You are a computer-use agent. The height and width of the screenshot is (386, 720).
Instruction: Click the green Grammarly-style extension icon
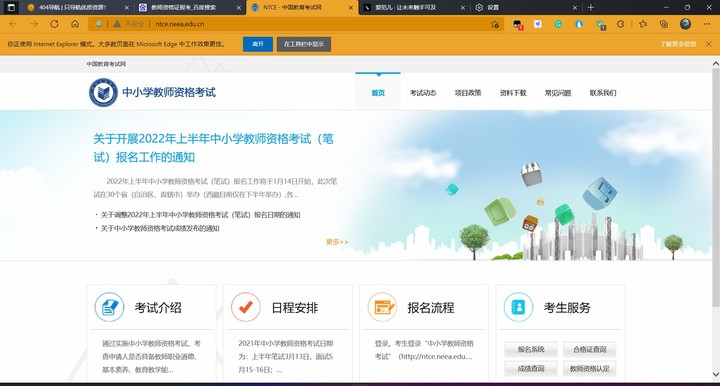[x=558, y=24]
